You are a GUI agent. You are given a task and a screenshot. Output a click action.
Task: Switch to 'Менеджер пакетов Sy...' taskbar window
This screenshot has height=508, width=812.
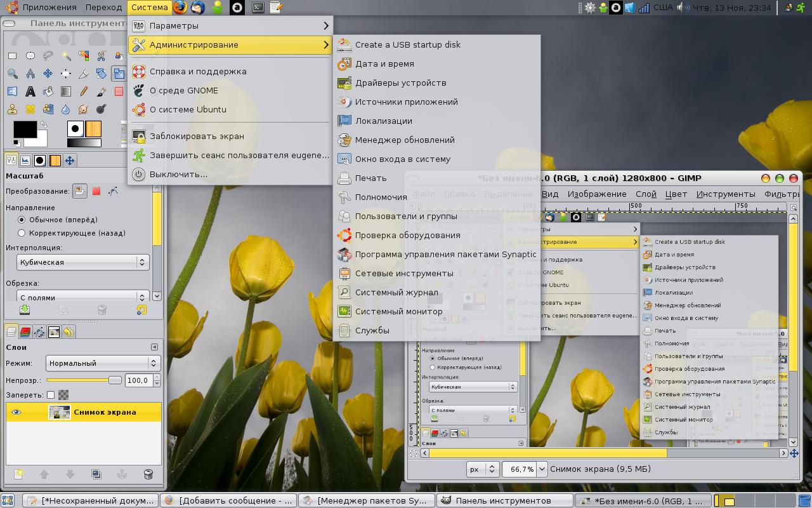pyautogui.click(x=366, y=500)
